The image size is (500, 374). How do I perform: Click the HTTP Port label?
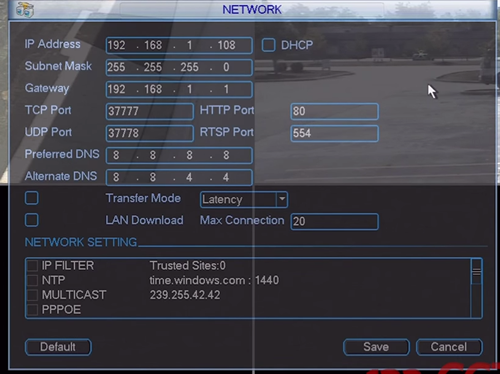coord(227,110)
